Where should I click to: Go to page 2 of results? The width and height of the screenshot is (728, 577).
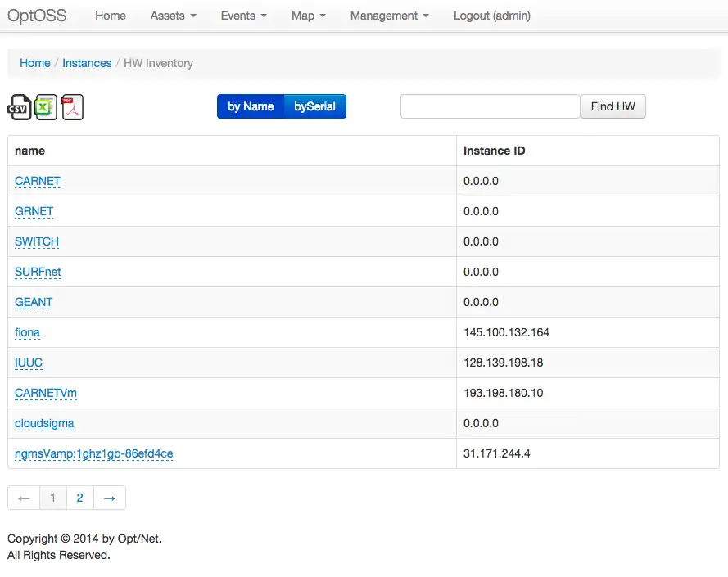click(x=80, y=498)
